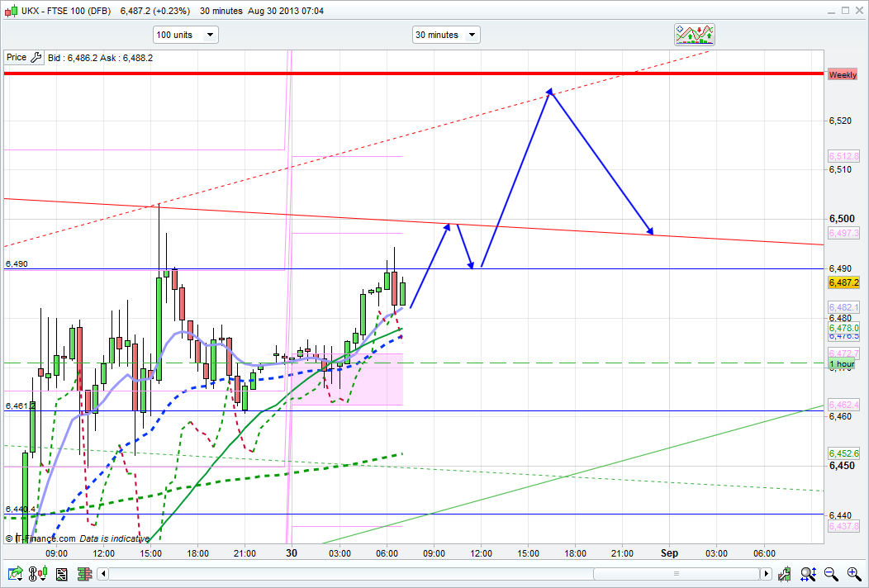Zoom out with the minus magnifier
Screen dimensions: 869x588
click(831, 573)
